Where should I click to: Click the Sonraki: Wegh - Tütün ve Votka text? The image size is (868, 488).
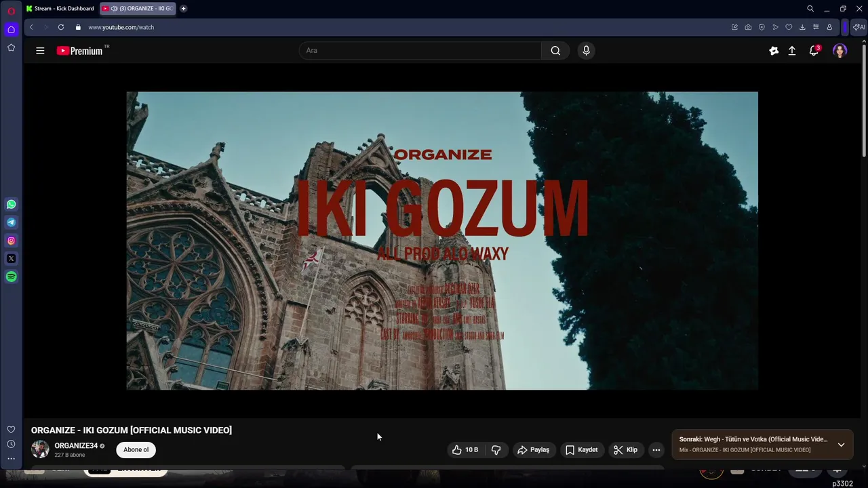753,439
